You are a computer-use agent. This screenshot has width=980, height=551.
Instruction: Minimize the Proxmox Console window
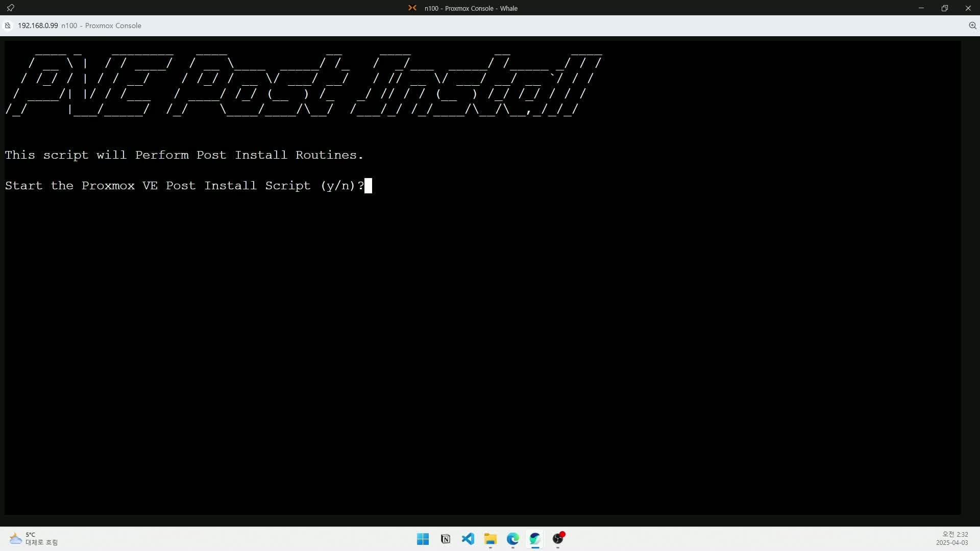(921, 8)
